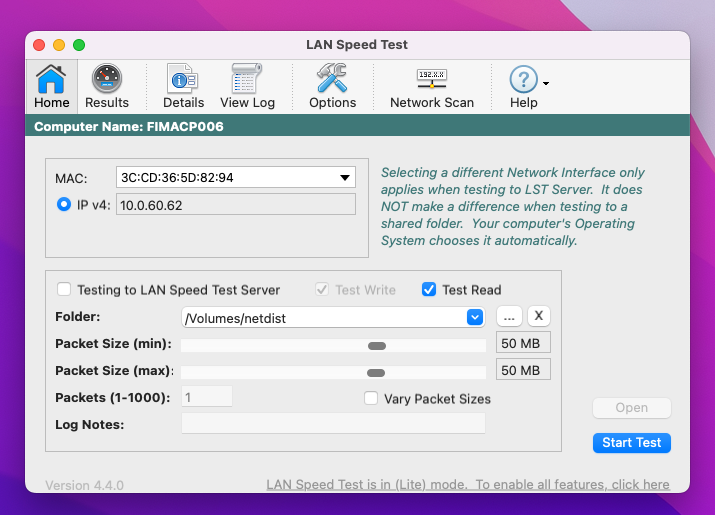Screen dimensions: 715x515
Task: Enable Vary Packet Sizes checkbox
Action: [x=371, y=398]
